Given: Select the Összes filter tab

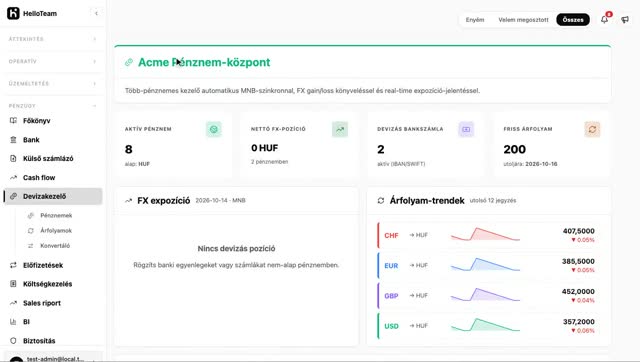Looking at the screenshot, I should (573, 20).
